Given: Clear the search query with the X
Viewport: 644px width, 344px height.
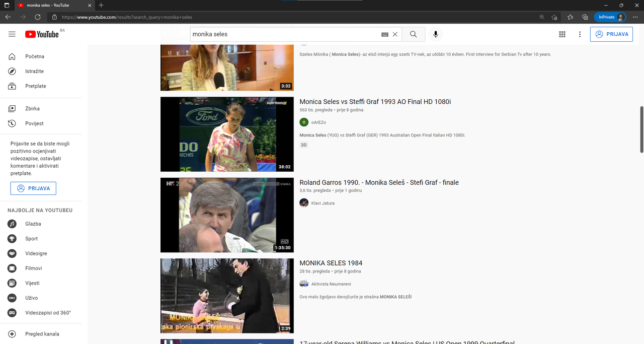Looking at the screenshot, I should pyautogui.click(x=395, y=34).
